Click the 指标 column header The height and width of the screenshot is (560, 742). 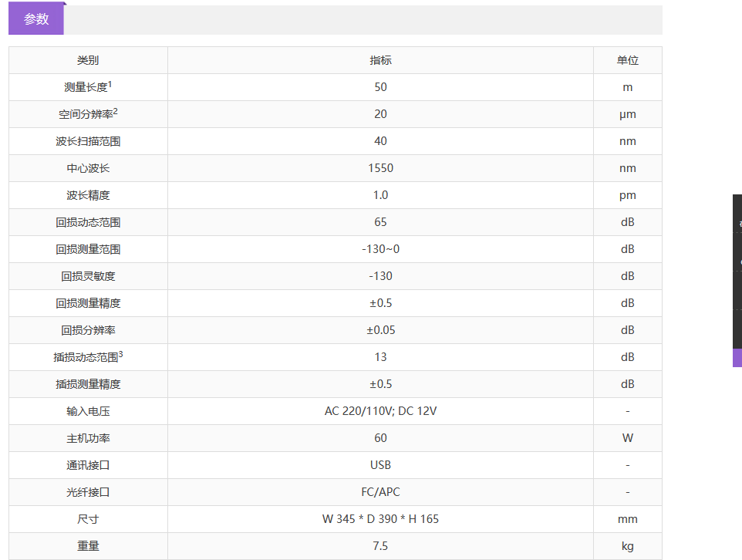point(380,60)
